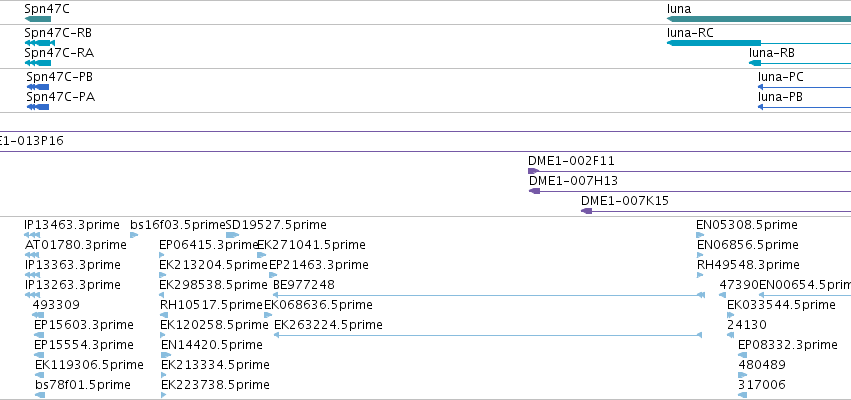The image size is (851, 400).
Task: Click the luna-PC protein arrow
Action: pos(804,87)
